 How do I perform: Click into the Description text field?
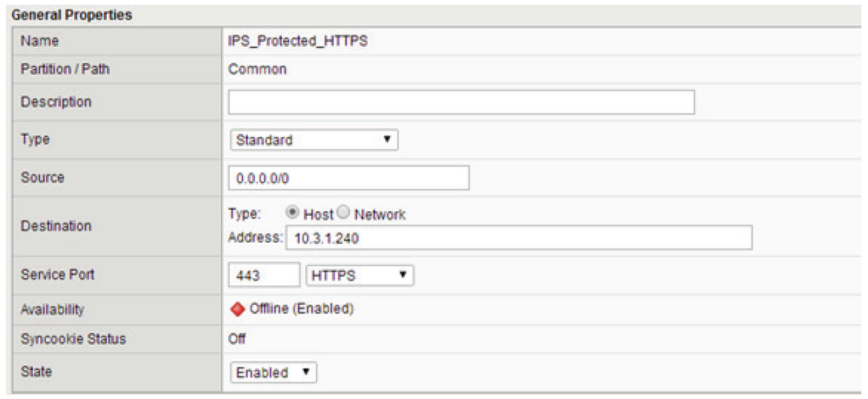coord(461,102)
